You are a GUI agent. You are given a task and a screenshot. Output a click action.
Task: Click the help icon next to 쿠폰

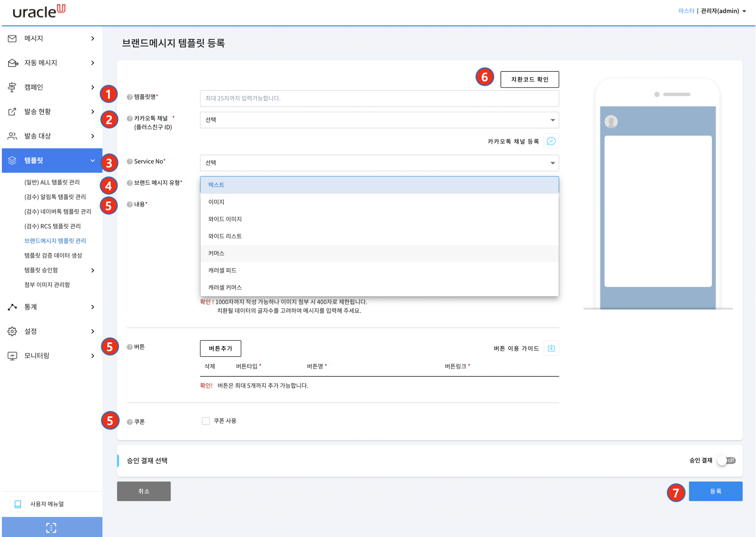pyautogui.click(x=130, y=422)
